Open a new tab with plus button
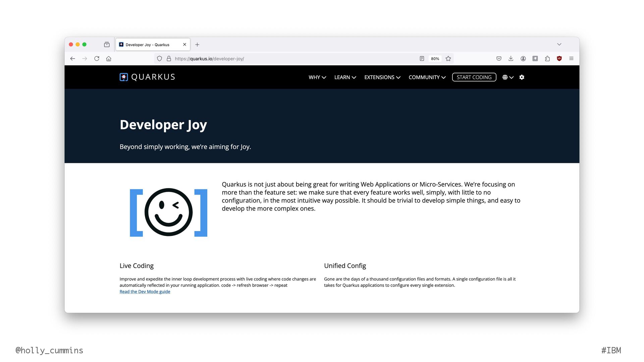 coord(197,45)
